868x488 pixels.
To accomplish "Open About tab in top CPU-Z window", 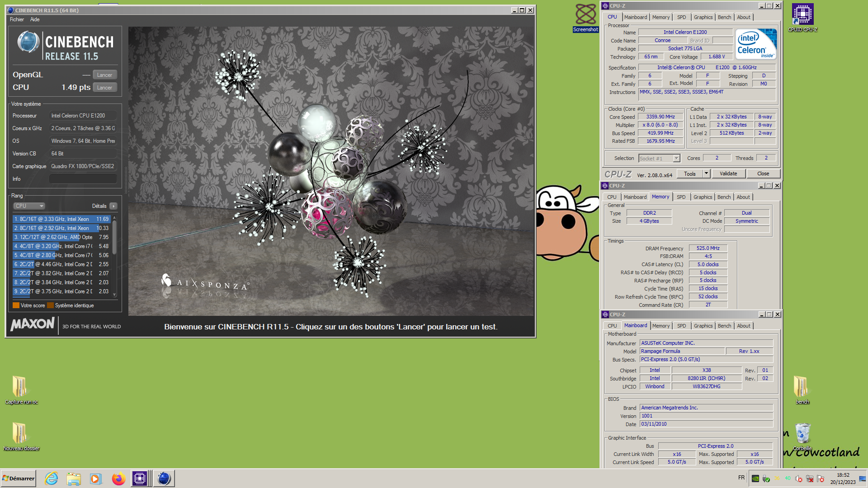I will (x=744, y=17).
